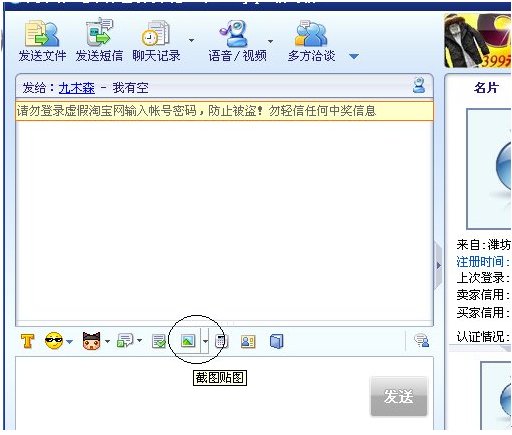The image size is (512, 435).
Task: Click the message input text area
Action: (192, 393)
